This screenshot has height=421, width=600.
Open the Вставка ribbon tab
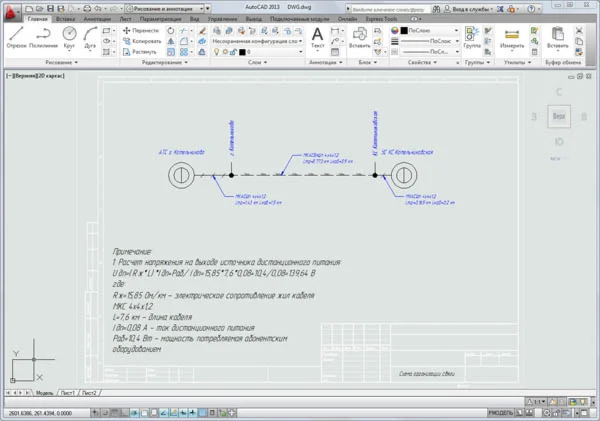pyautogui.click(x=65, y=19)
